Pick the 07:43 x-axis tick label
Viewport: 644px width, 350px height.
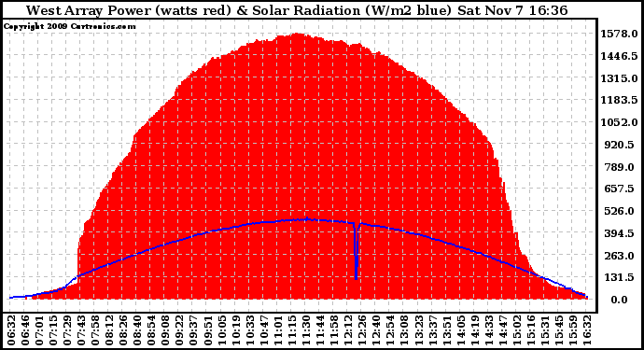[x=81, y=330]
